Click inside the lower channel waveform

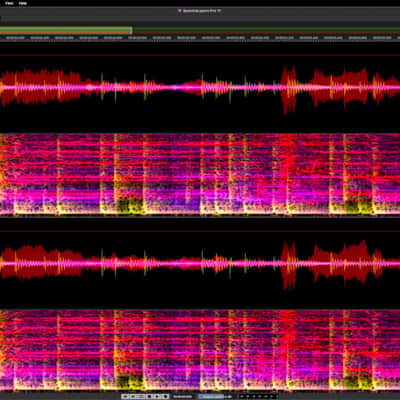(200, 263)
